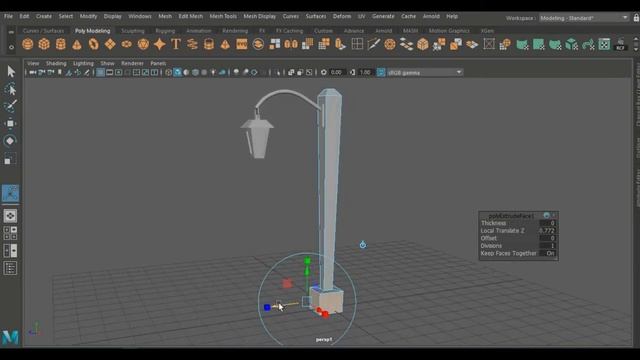The image size is (640, 360).
Task: Switch to the Rendering shelf tab
Action: tap(235, 31)
